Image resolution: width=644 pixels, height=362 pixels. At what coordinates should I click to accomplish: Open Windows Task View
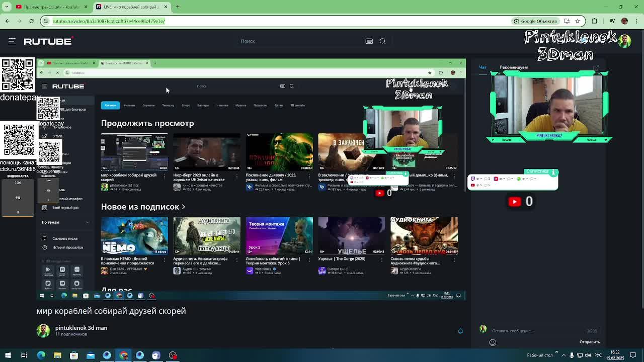[x=24, y=355]
